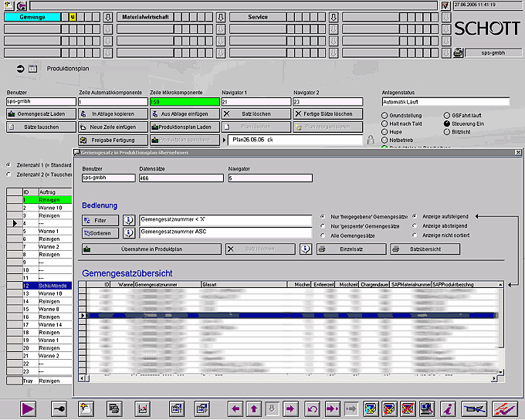Click the printer icon beside sps-gmbh

coord(457,52)
